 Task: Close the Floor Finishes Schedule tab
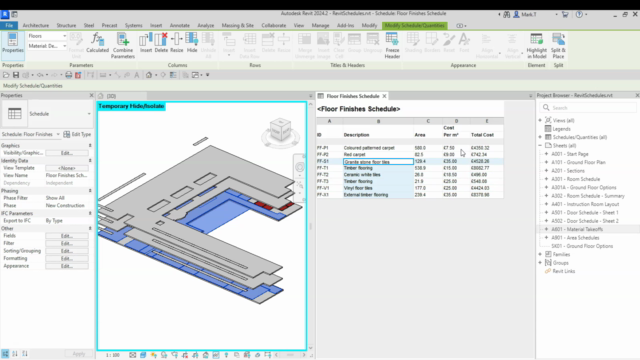click(384, 96)
